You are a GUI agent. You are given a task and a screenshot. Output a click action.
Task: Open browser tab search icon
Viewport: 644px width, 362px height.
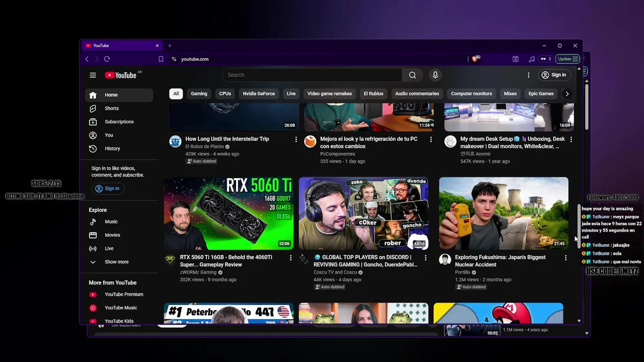tap(515, 59)
